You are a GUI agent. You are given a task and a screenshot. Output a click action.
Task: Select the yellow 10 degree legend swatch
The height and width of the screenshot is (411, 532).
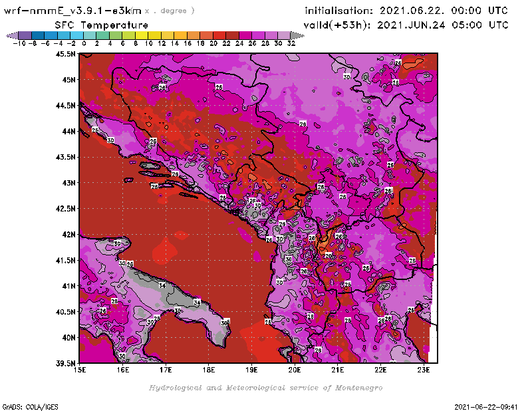point(154,35)
